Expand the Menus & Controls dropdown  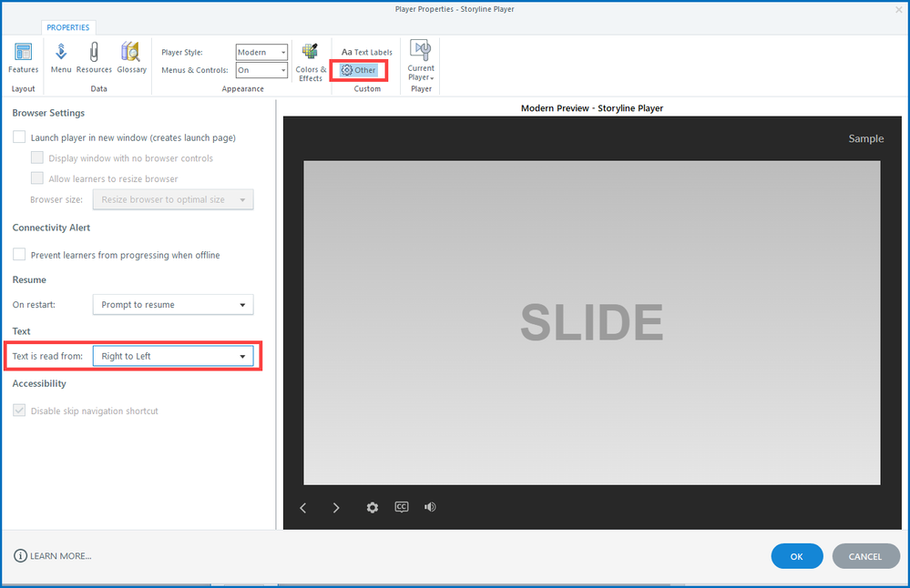point(261,70)
